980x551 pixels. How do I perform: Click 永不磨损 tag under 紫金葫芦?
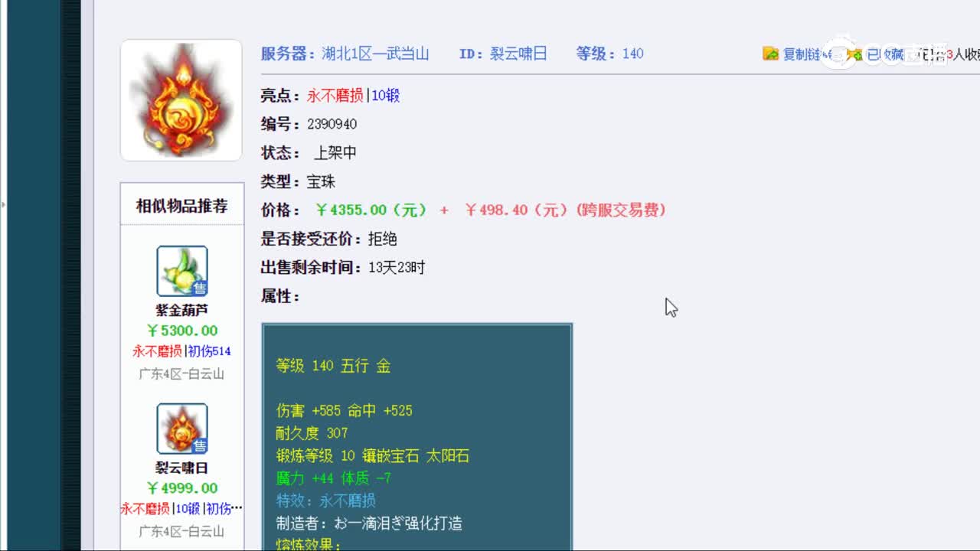(x=157, y=351)
